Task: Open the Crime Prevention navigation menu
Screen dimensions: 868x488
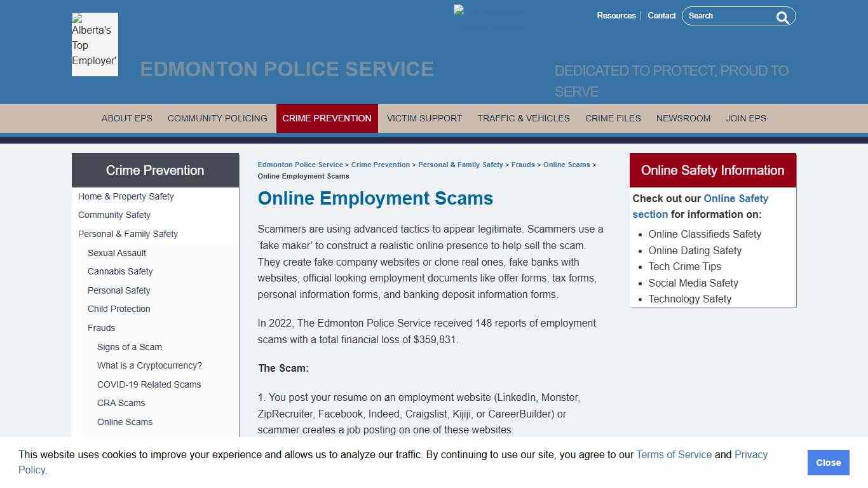Action: [327, 118]
